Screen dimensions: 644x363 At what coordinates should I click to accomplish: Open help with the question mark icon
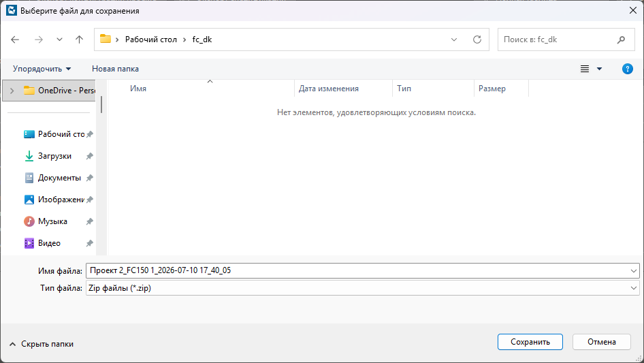coord(628,69)
